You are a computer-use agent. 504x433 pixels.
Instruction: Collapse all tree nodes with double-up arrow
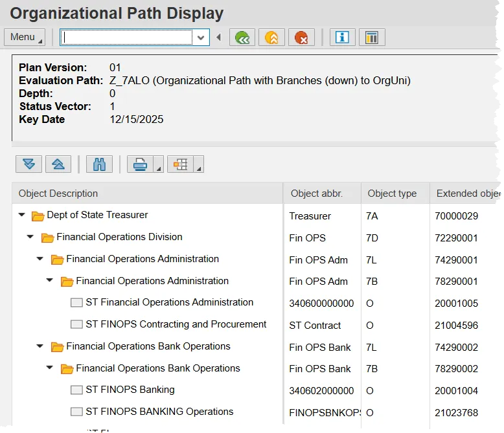58,164
